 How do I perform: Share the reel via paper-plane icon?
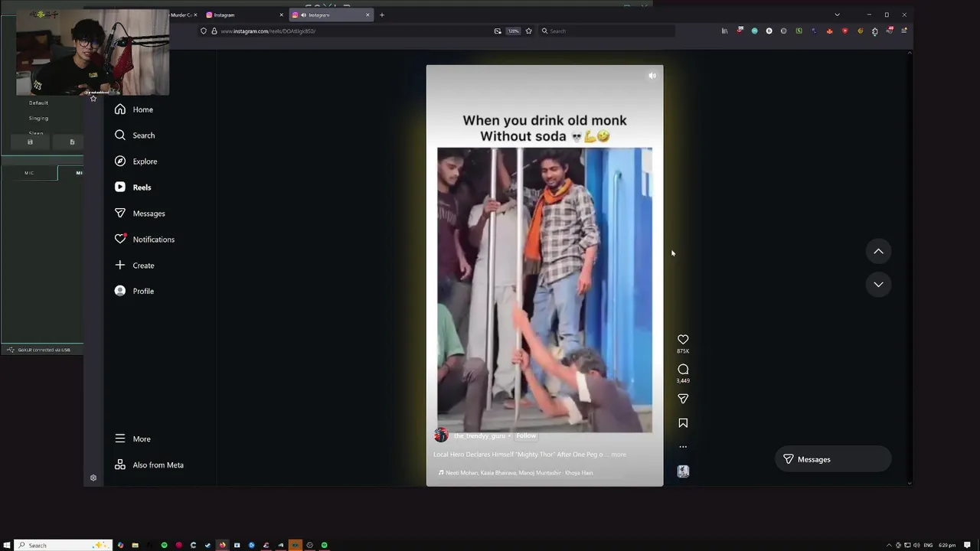683,399
